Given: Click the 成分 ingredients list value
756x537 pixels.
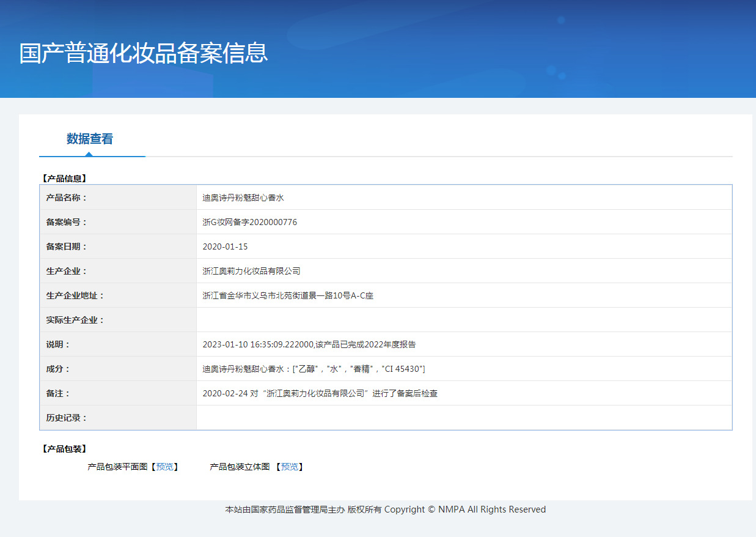Looking at the screenshot, I should point(314,369).
